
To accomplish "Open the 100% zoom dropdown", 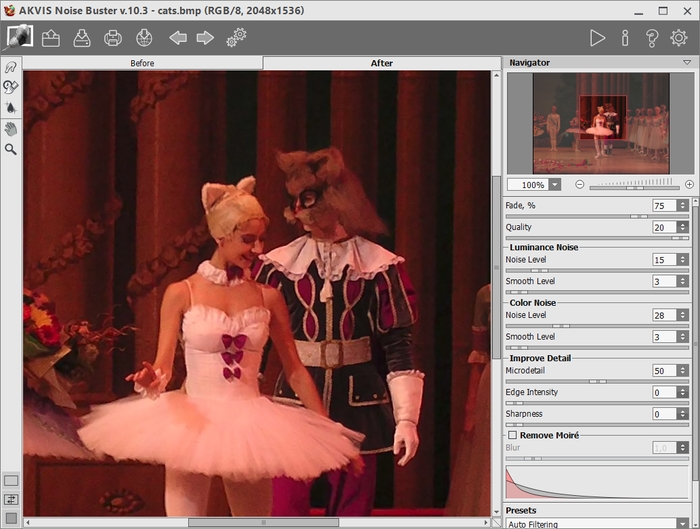I will tap(555, 185).
